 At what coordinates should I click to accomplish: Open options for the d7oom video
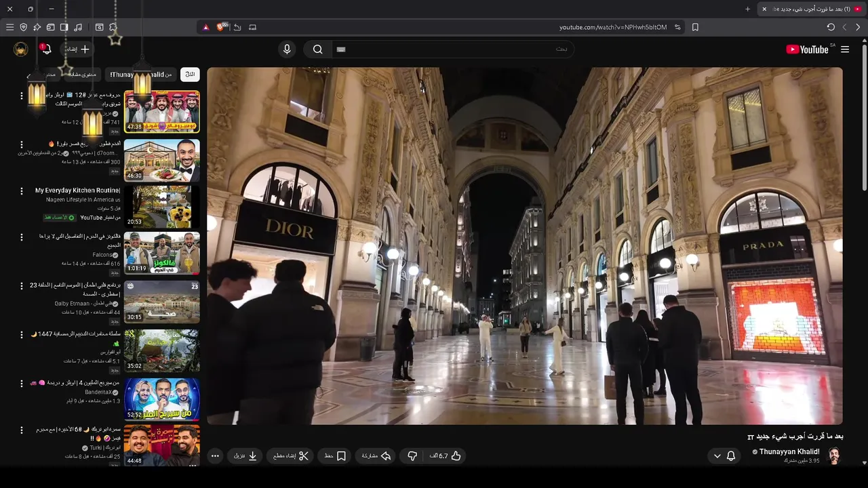pyautogui.click(x=22, y=145)
